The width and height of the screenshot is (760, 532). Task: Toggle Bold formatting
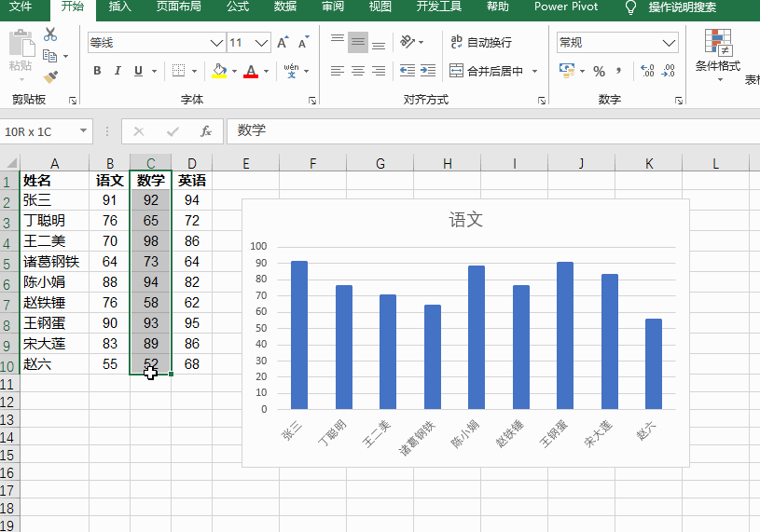(x=97, y=71)
